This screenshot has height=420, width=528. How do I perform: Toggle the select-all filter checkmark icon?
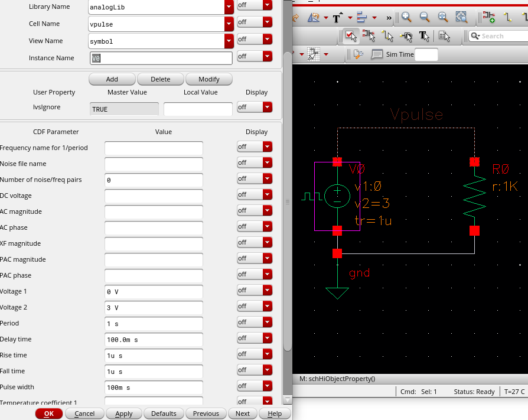tap(351, 35)
